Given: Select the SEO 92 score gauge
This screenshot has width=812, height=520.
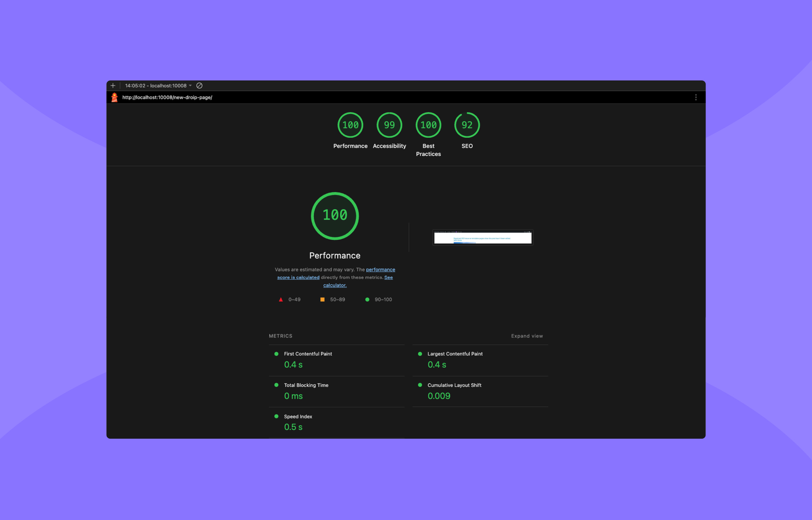Looking at the screenshot, I should [x=466, y=125].
